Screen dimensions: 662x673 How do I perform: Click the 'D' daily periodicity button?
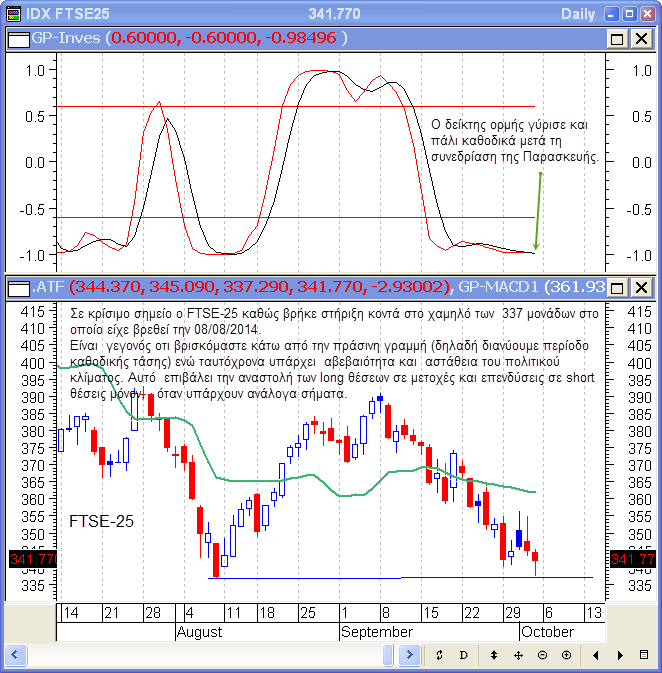point(463,655)
